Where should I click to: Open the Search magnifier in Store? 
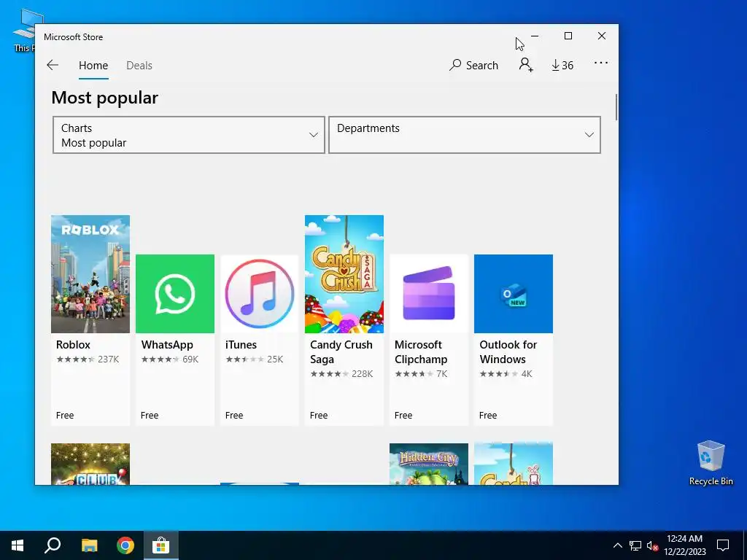(x=473, y=65)
